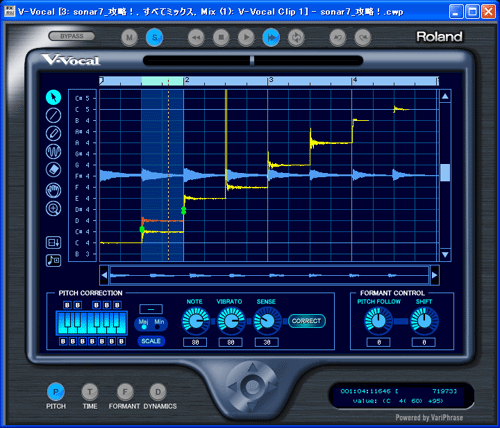Toggle the first bypass button below the keyboard
The width and height of the screenshot is (500, 428).
tap(63, 341)
